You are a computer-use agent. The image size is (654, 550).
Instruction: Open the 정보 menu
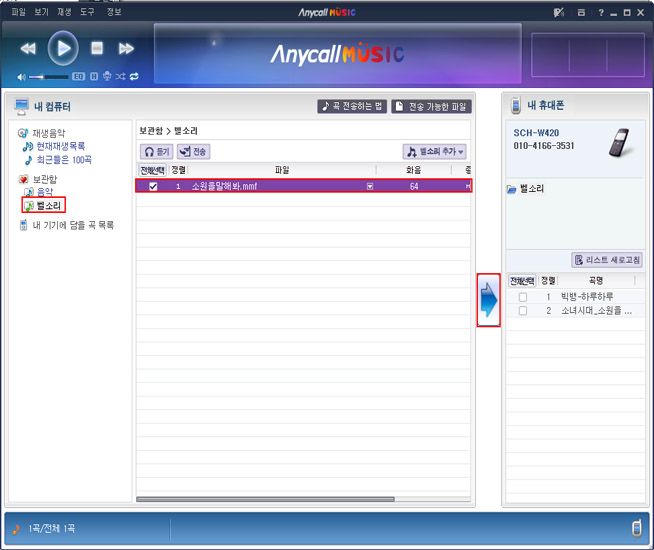point(113,12)
